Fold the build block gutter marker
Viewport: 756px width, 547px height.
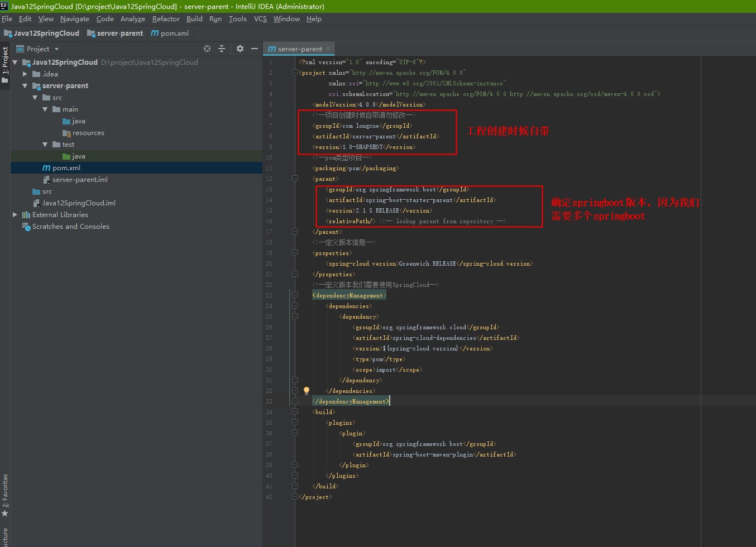(x=295, y=412)
